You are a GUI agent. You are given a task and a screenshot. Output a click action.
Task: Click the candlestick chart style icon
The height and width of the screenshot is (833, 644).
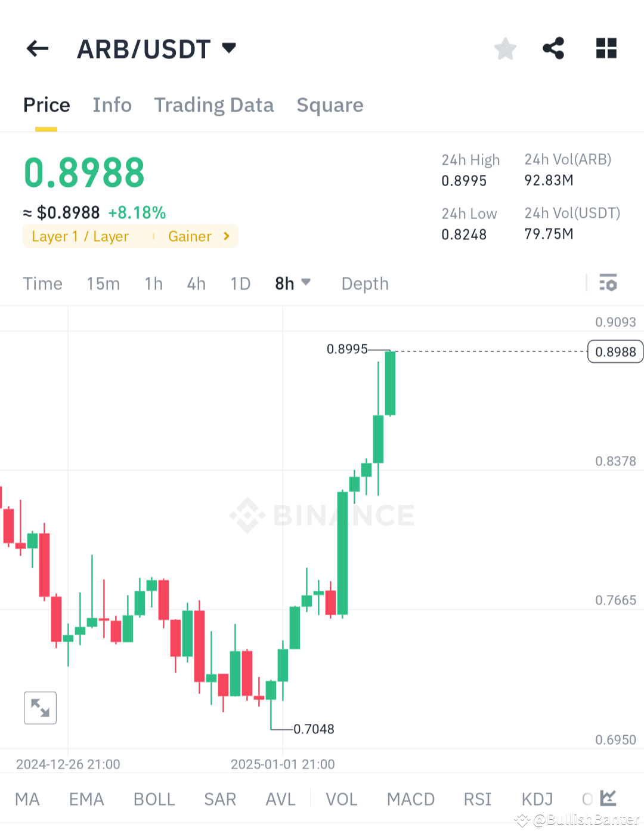(x=607, y=798)
